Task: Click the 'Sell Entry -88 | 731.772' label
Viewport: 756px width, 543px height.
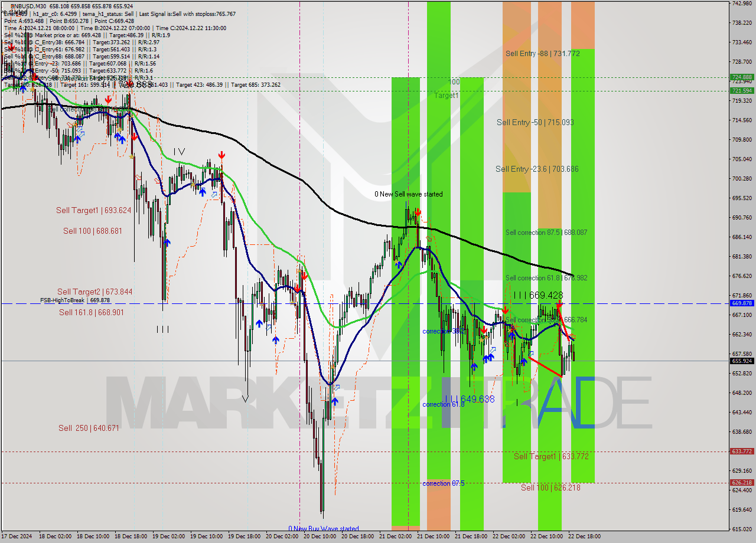Action: pos(542,54)
